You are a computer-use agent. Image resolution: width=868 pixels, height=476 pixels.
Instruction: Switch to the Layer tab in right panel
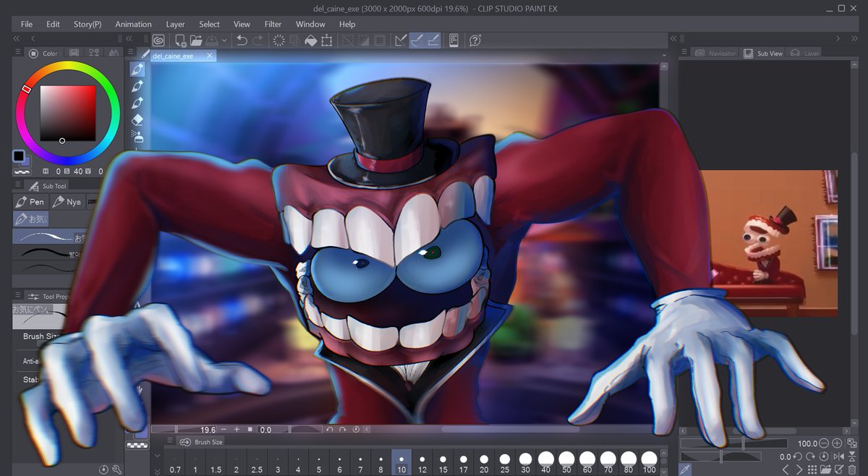point(805,53)
